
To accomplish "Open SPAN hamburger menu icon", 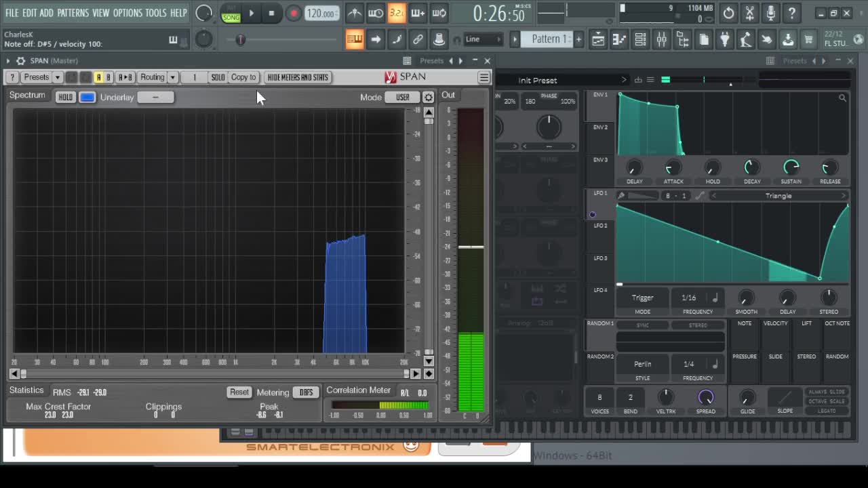I will click(484, 77).
